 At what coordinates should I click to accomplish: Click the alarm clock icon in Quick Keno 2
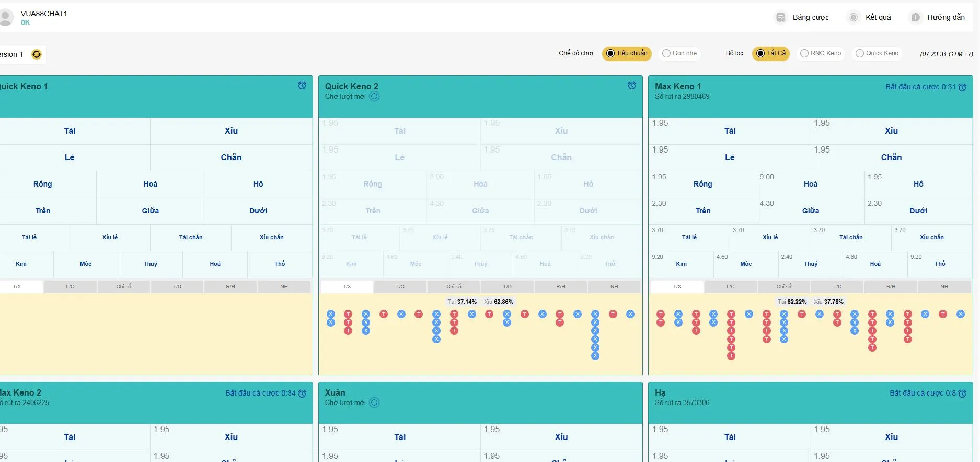632,86
